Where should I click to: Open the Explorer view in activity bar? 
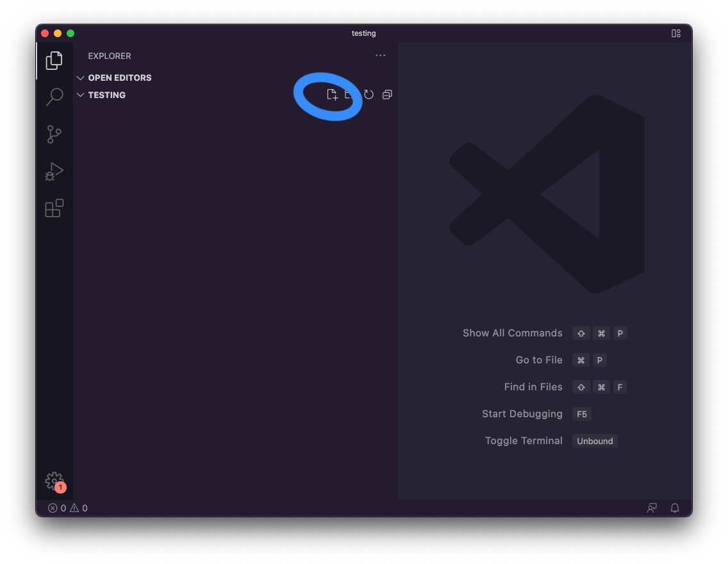(54, 61)
